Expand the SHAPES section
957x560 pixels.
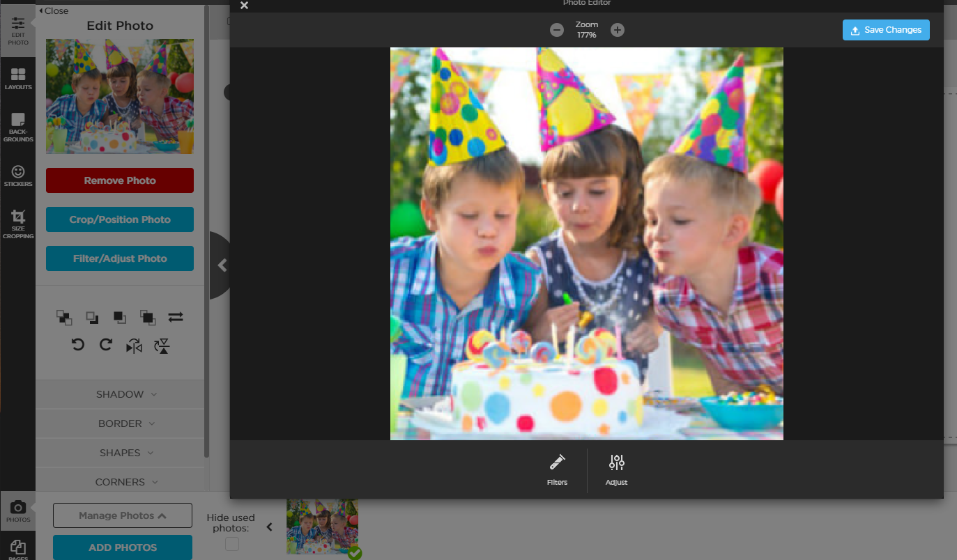coord(120,453)
